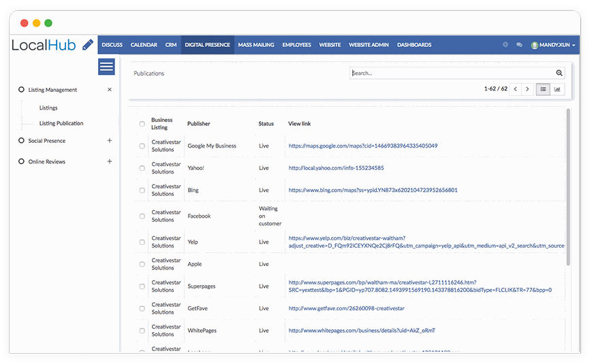This screenshot has width=592, height=364.
Task: Open the chat messages icon in navbar
Action: click(519, 45)
